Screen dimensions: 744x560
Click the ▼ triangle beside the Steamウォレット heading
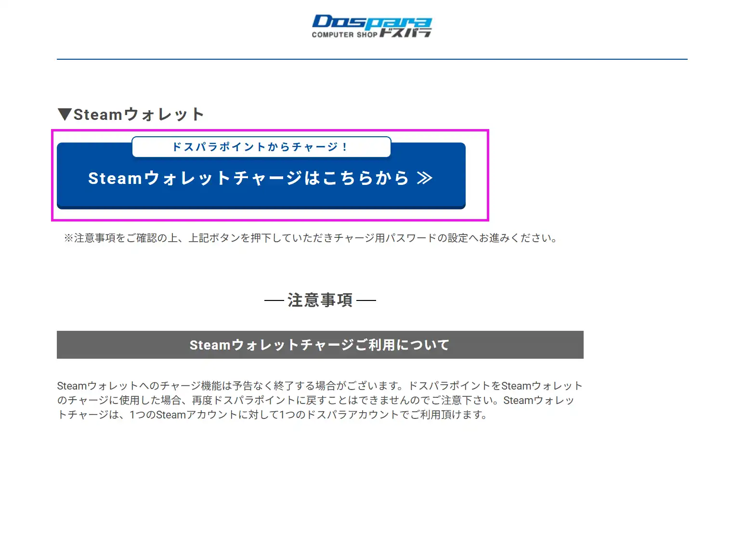64,115
